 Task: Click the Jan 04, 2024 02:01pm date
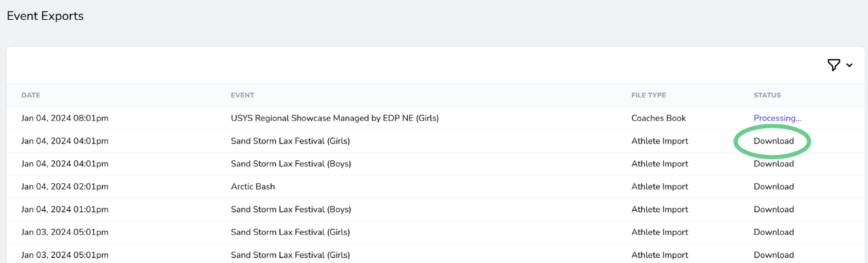pos(65,187)
